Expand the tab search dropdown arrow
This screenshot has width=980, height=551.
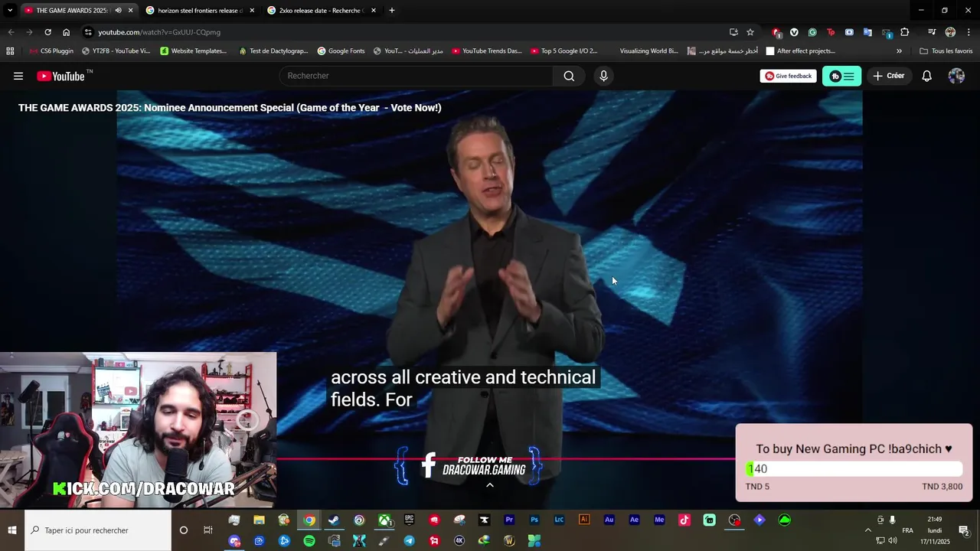[x=10, y=11]
